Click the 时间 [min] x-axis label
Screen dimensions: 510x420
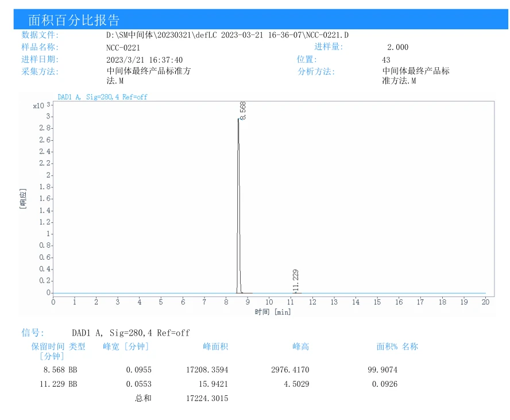point(273,313)
